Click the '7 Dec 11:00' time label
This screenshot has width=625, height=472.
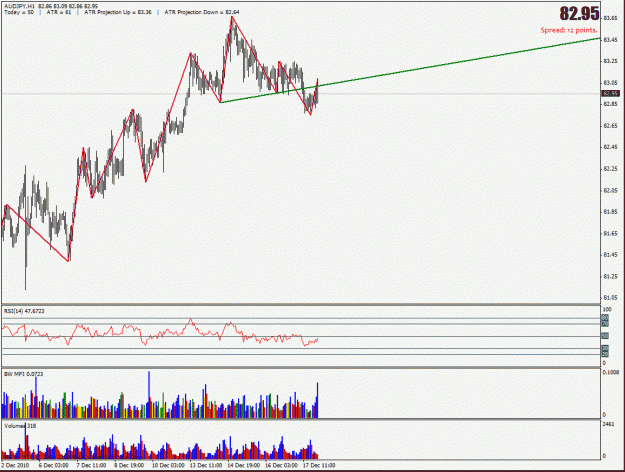(x=91, y=465)
